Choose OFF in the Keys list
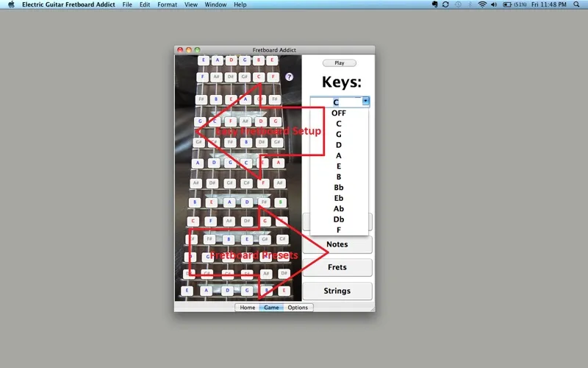The image size is (588, 368). [339, 113]
